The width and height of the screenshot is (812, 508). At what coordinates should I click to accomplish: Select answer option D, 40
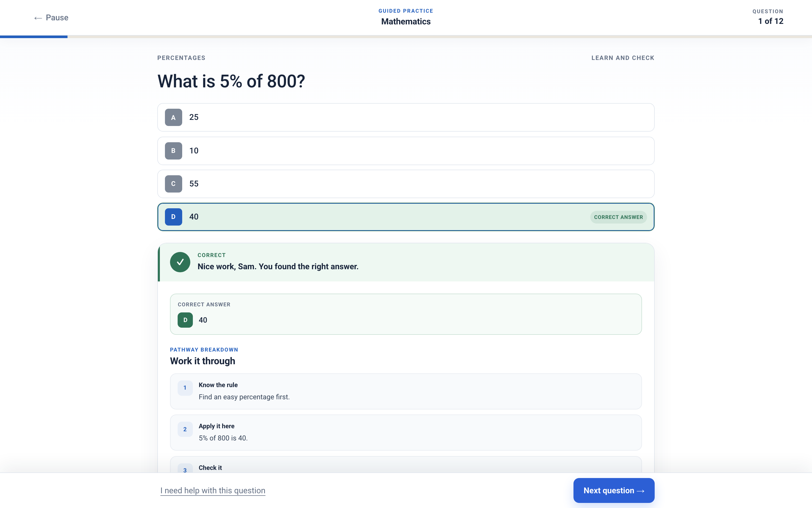click(x=406, y=217)
